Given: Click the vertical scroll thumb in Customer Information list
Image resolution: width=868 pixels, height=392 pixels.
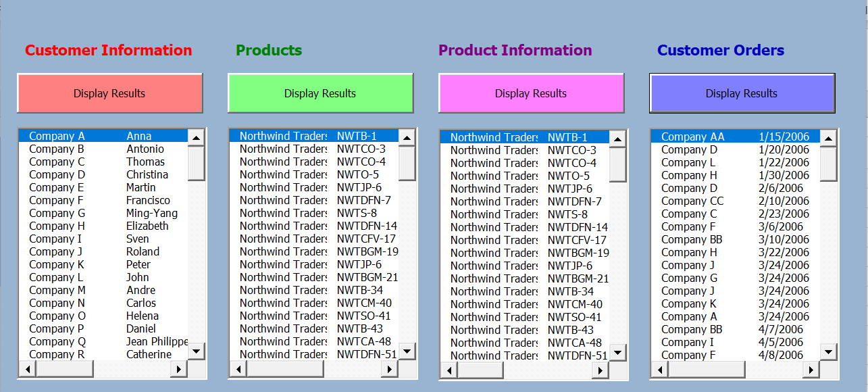Looking at the screenshot, I should [197, 163].
